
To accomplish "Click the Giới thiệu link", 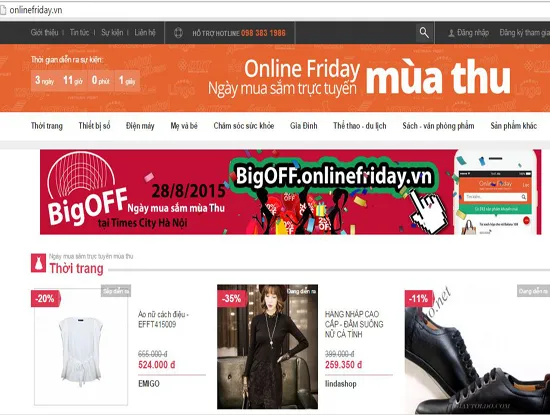I will tap(44, 33).
